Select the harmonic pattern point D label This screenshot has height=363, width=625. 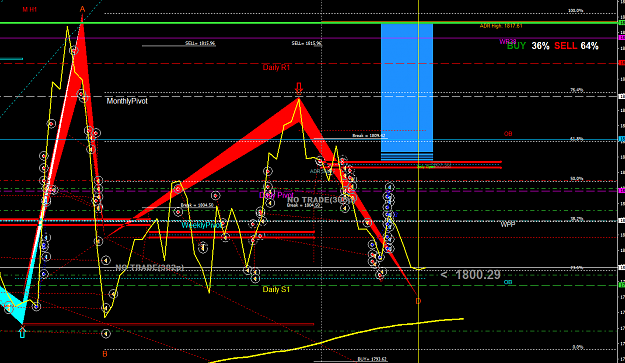[418, 301]
